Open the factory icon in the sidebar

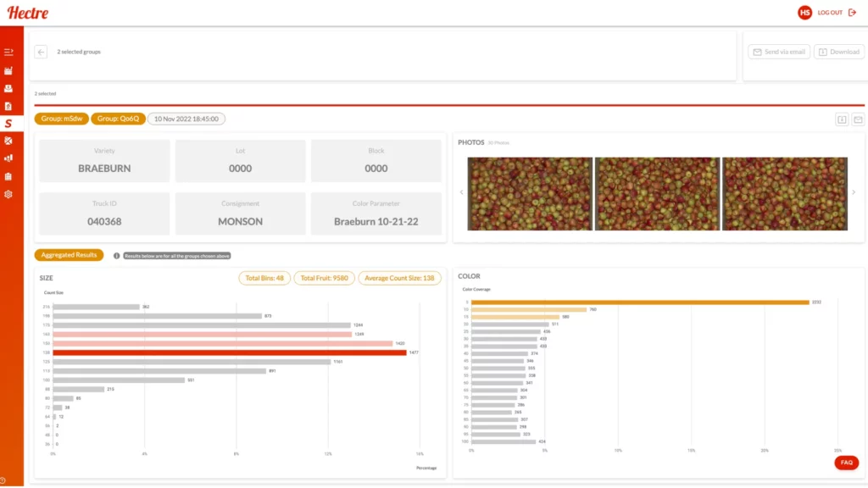(8, 70)
